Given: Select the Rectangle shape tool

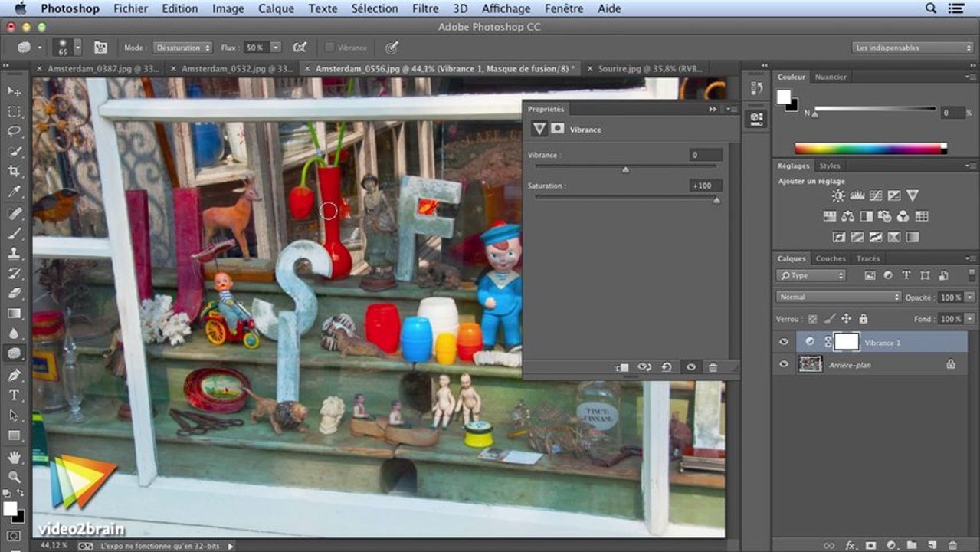Looking at the screenshot, I should pyautogui.click(x=14, y=435).
